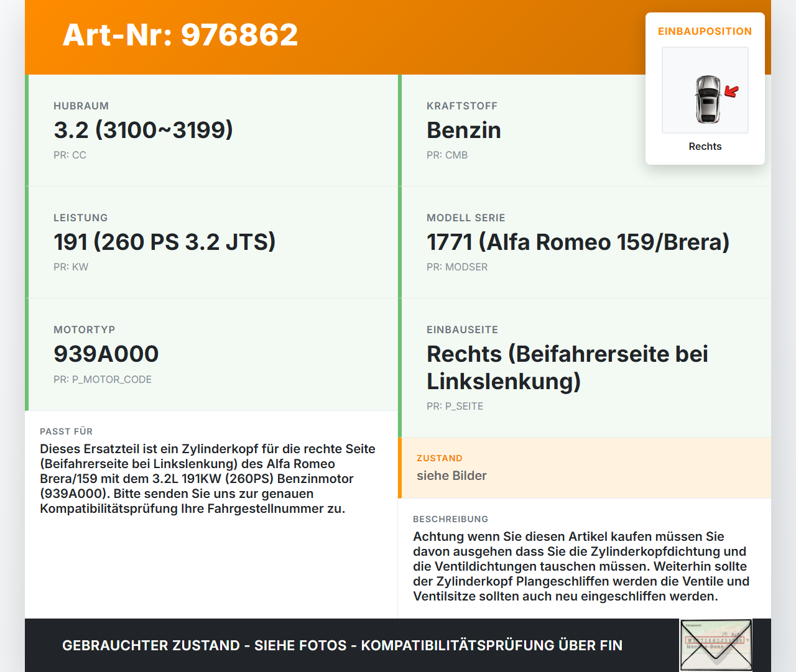Click the PR: KW code
Viewport: 796px width, 672px height.
point(71,267)
